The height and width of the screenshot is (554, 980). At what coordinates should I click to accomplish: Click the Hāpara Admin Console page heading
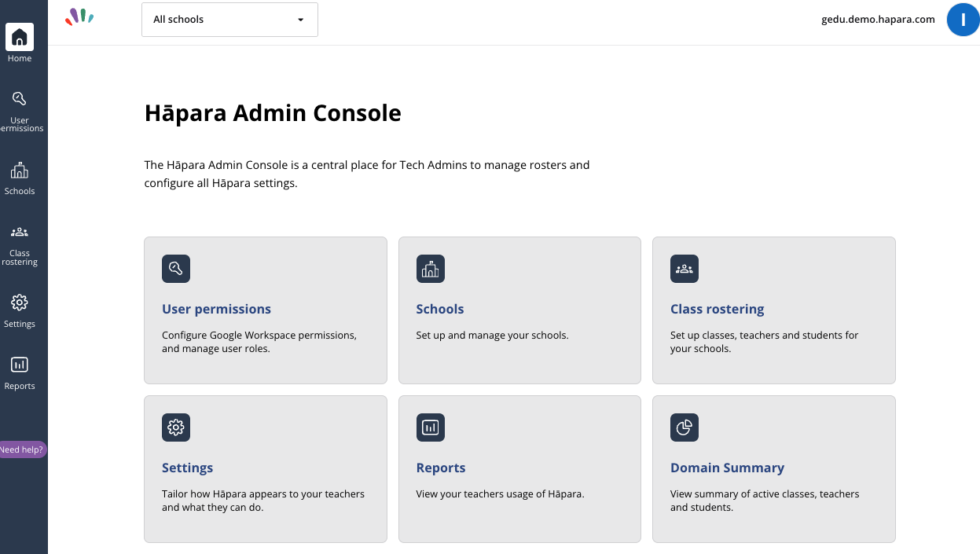point(273,113)
